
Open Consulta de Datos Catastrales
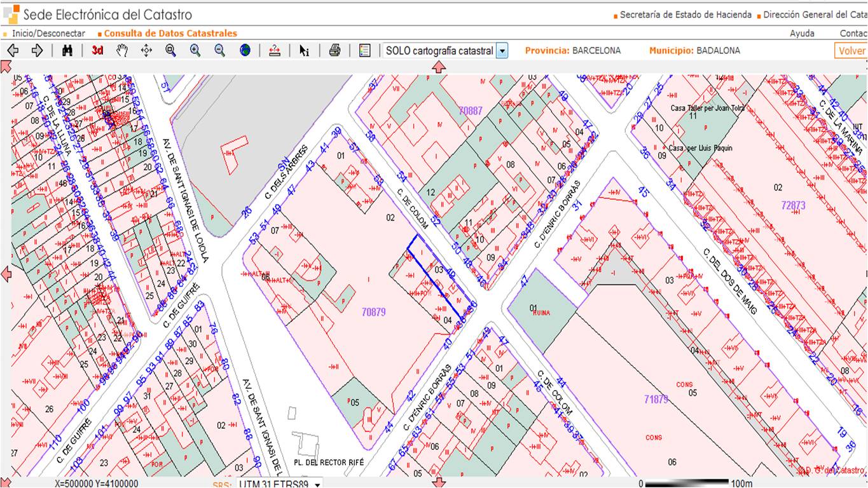[x=170, y=34]
